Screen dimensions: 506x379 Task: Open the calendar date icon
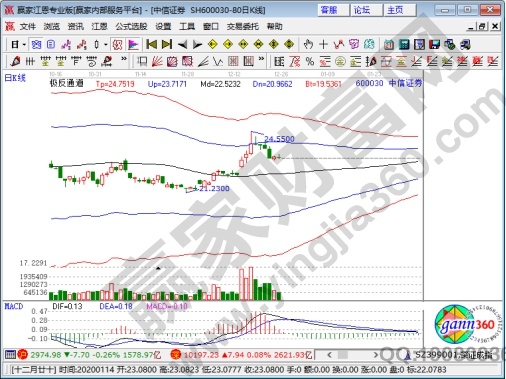point(389,44)
